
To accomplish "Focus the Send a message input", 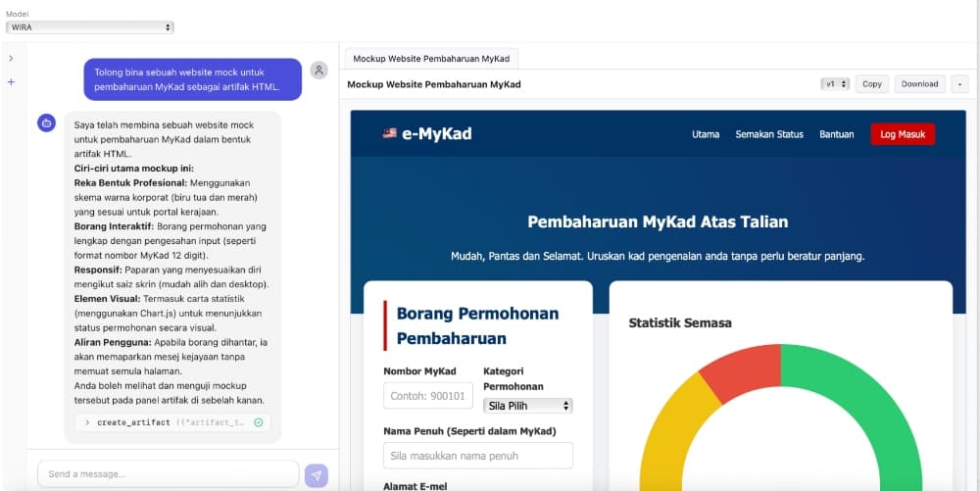I will 169,474.
